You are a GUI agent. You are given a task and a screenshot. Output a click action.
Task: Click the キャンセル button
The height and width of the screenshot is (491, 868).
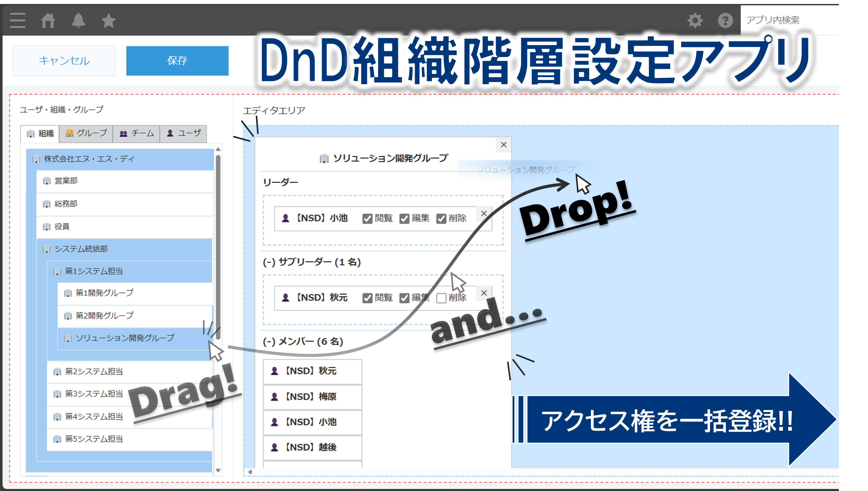64,61
